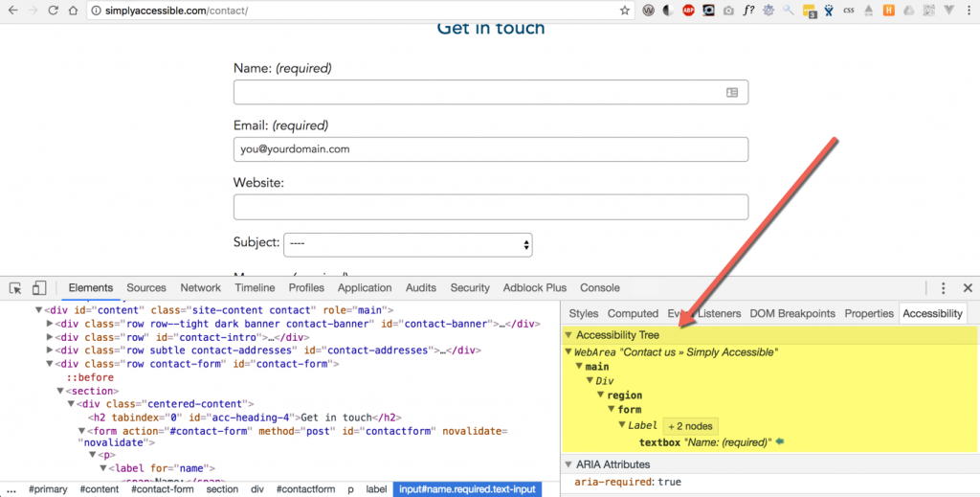This screenshot has width=980, height=497.
Task: Activate the DevTools inspect element picker
Action: point(15,287)
